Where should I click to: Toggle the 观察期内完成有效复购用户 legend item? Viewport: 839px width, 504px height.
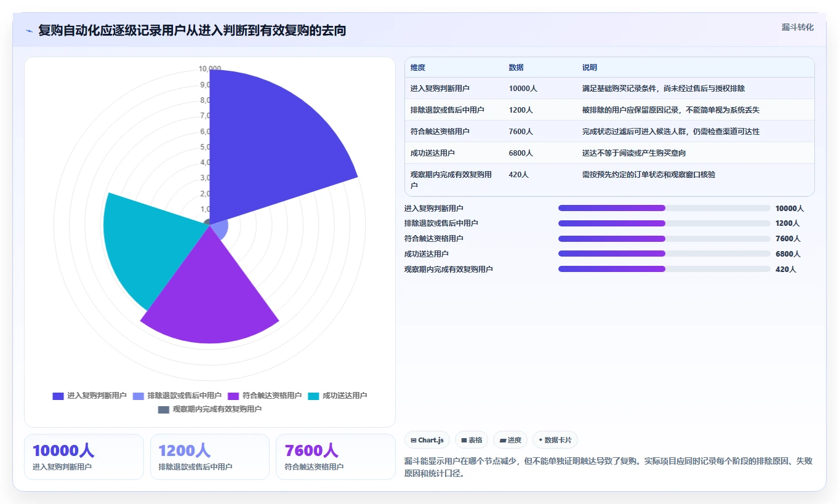point(210,409)
